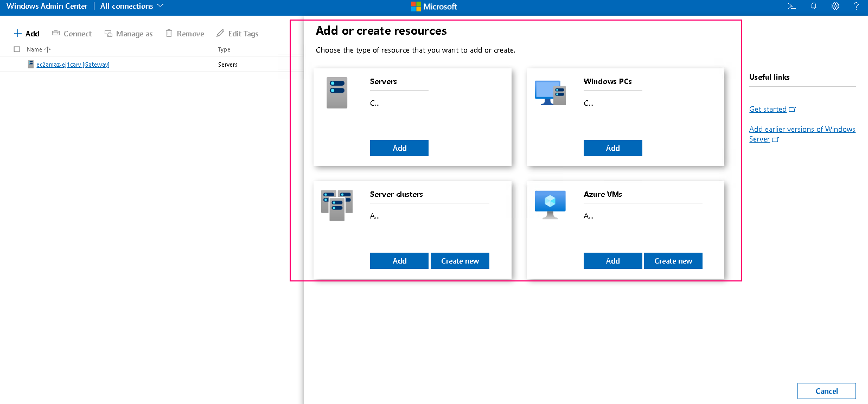868x404 pixels.
Task: Open the Get started link
Action: pos(768,110)
